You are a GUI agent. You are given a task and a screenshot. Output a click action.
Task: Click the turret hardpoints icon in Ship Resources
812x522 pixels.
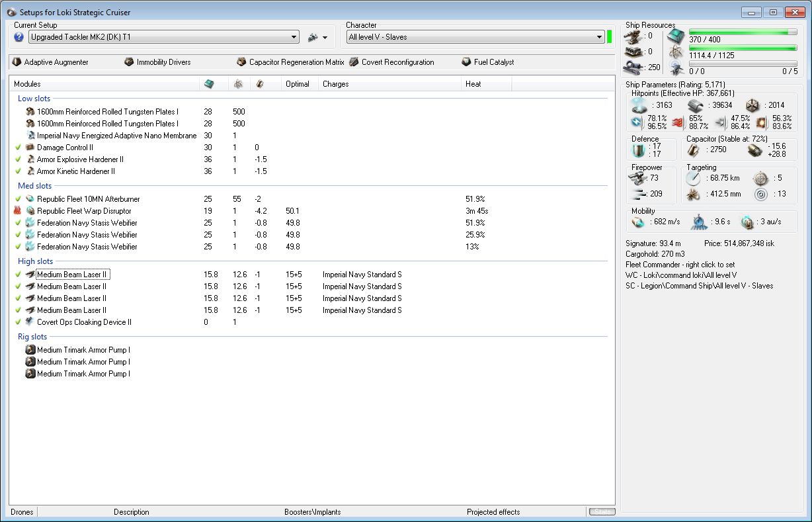click(x=634, y=36)
